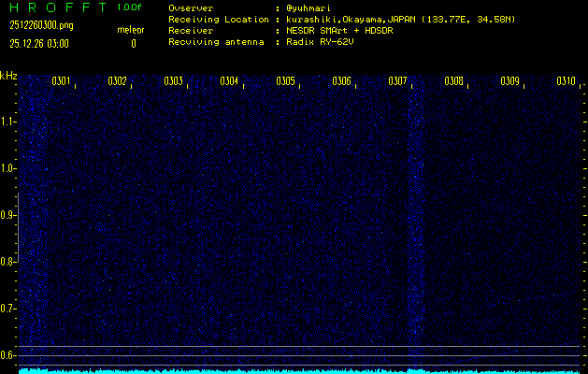Screen dimensions: 588x374
Task: Click the 0302 time marker
Action: point(117,81)
